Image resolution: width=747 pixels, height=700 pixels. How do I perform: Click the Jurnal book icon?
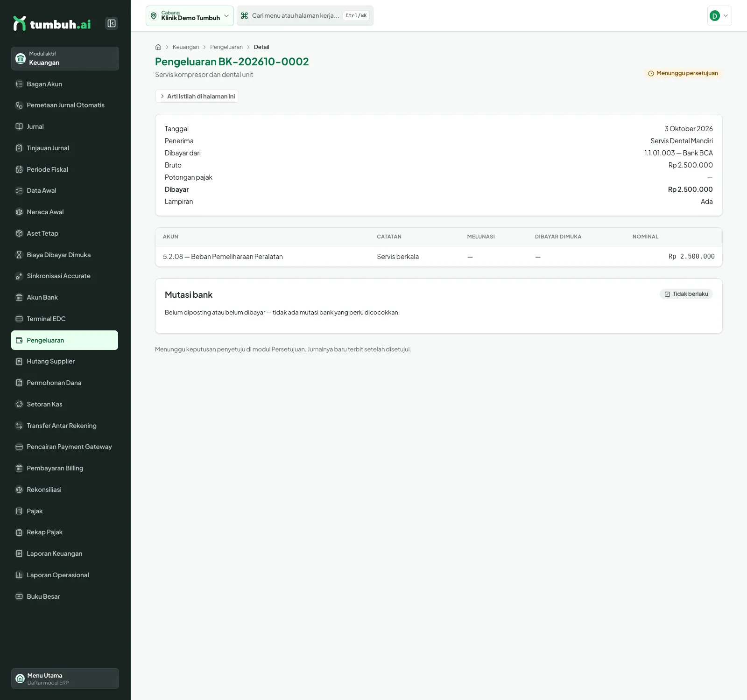[19, 126]
